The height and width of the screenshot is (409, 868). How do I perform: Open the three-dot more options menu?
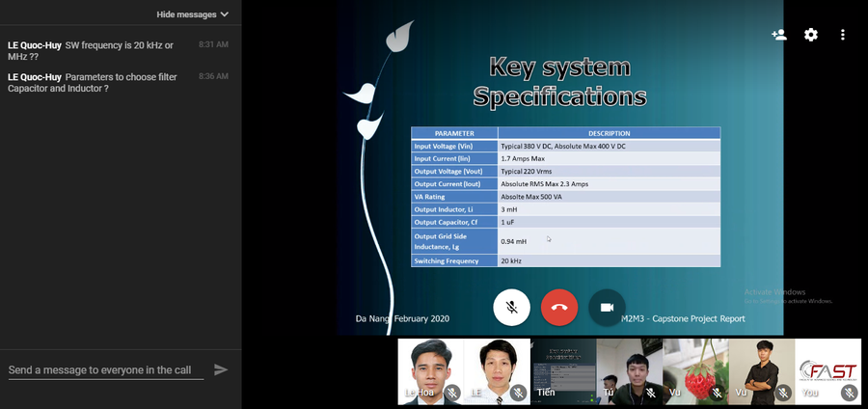click(x=843, y=35)
